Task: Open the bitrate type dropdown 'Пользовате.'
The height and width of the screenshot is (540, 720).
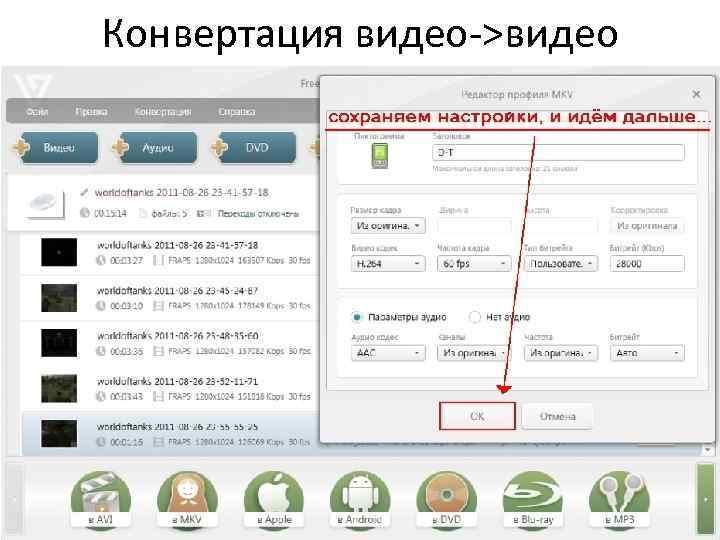Action: [x=561, y=264]
